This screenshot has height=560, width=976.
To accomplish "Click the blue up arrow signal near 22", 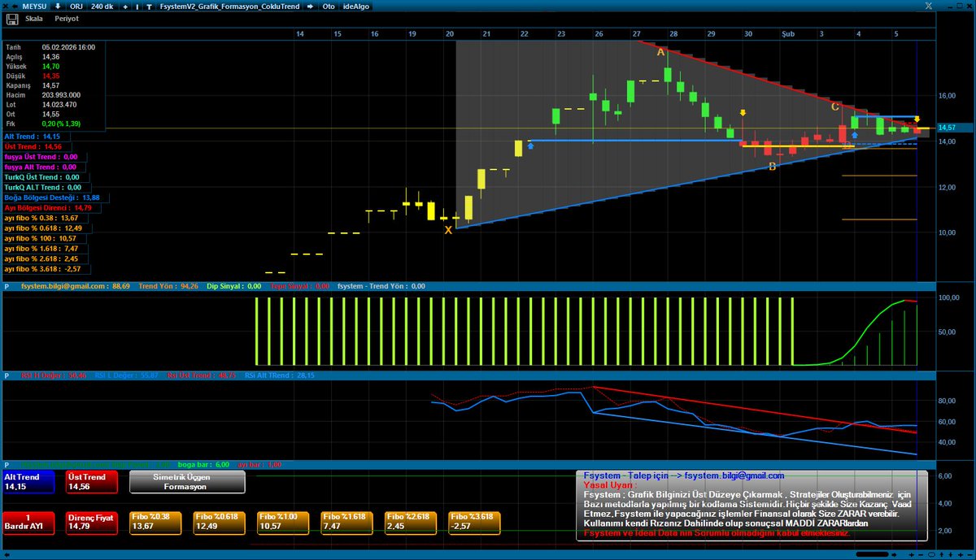I will click(x=530, y=145).
